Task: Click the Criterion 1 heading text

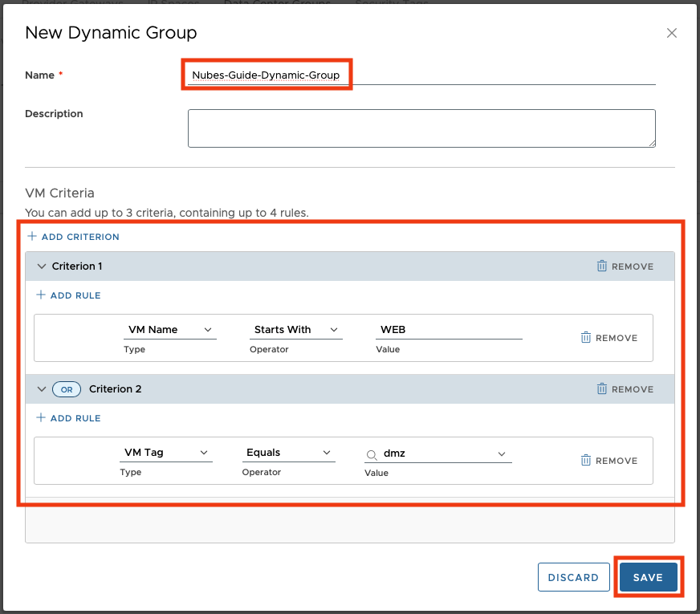Action: coord(77,266)
